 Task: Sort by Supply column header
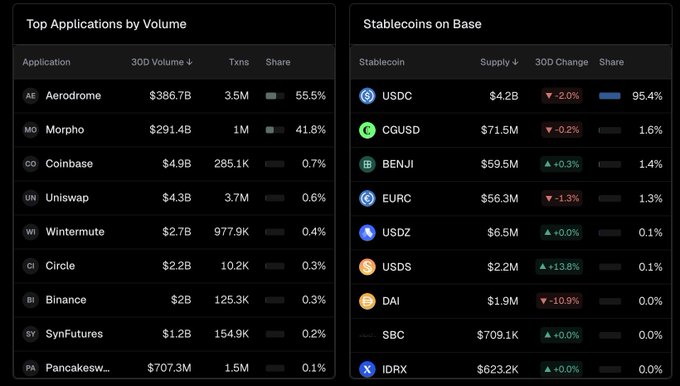(499, 62)
